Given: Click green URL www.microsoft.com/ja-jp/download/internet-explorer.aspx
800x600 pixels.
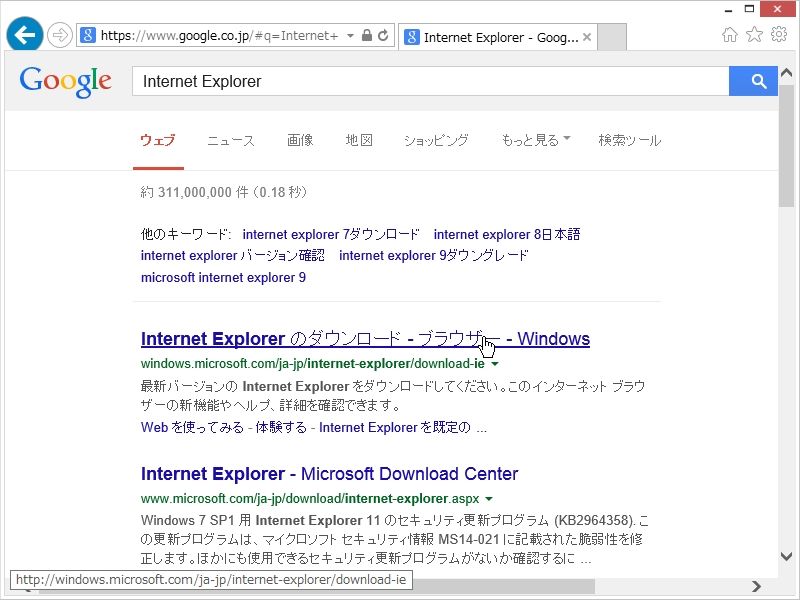Looking at the screenshot, I should [x=310, y=498].
